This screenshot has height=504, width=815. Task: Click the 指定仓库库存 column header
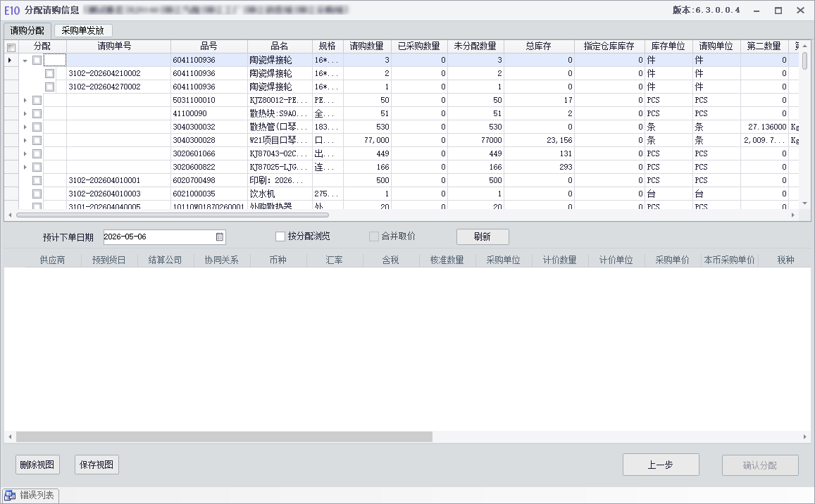point(609,46)
